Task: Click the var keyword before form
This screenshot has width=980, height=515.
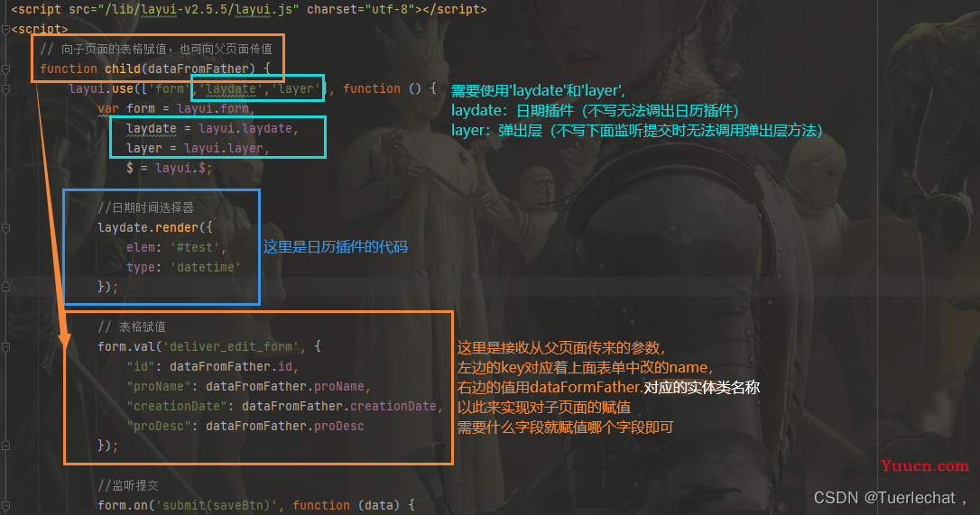Action: 108,108
